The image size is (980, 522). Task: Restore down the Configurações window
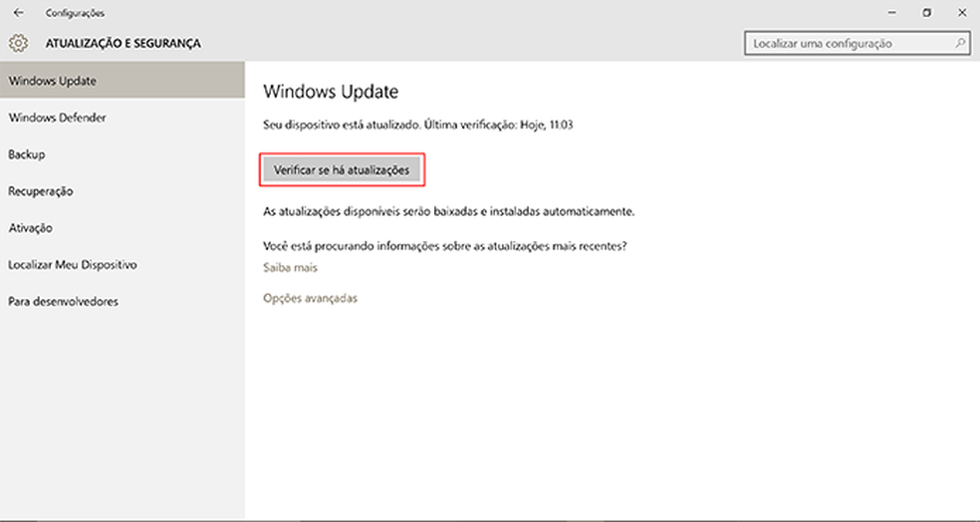click(927, 13)
